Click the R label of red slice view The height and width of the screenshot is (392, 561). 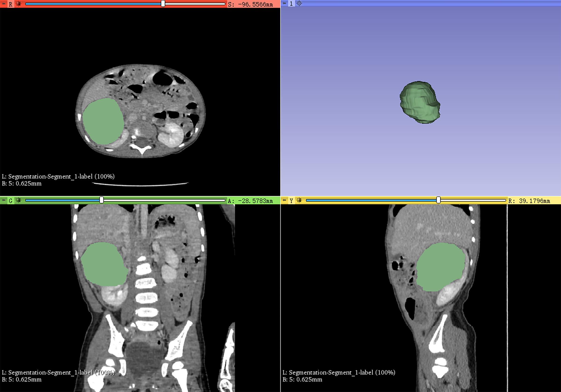10,4
